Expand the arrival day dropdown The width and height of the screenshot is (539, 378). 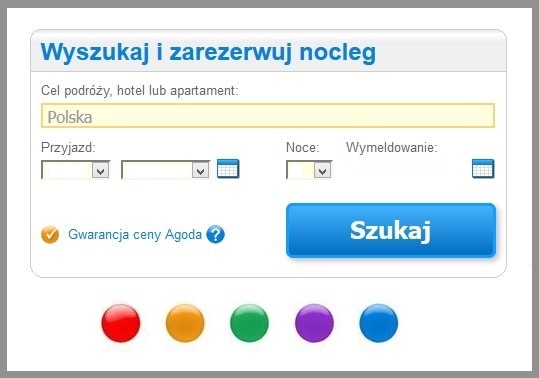(x=76, y=170)
